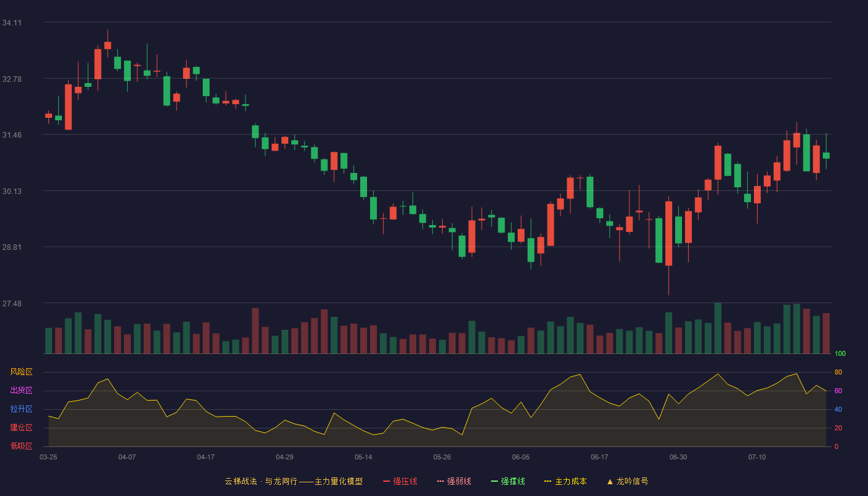Click the red candlestick at the chart's highest peak
The width and height of the screenshot is (868, 496).
[x=108, y=45]
